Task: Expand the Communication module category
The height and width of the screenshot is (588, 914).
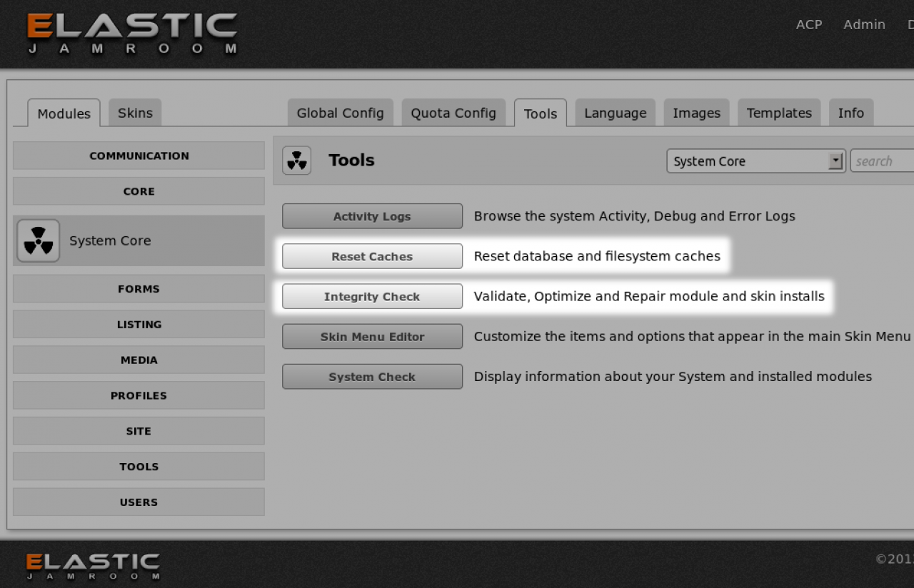Action: click(139, 156)
